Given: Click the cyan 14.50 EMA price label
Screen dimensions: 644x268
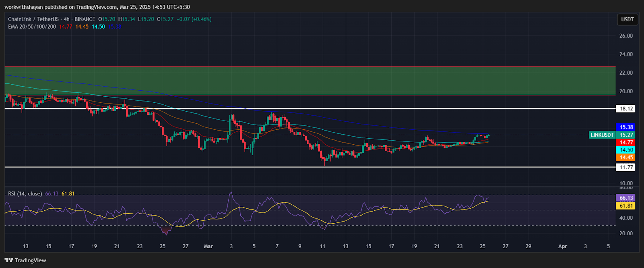Looking at the screenshot, I should [x=626, y=150].
